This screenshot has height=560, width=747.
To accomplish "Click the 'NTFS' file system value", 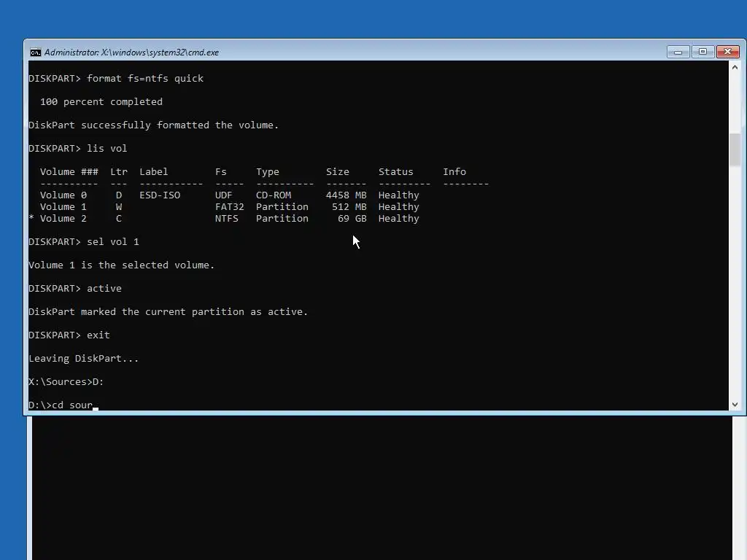I will pyautogui.click(x=226, y=219).
